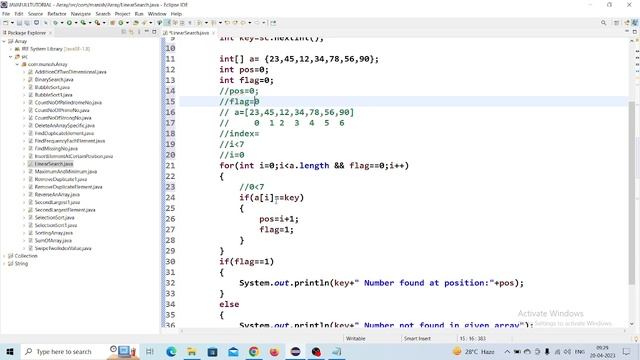The width and height of the screenshot is (640, 360).
Task: Minimize the editor area
Action: pos(627,31)
